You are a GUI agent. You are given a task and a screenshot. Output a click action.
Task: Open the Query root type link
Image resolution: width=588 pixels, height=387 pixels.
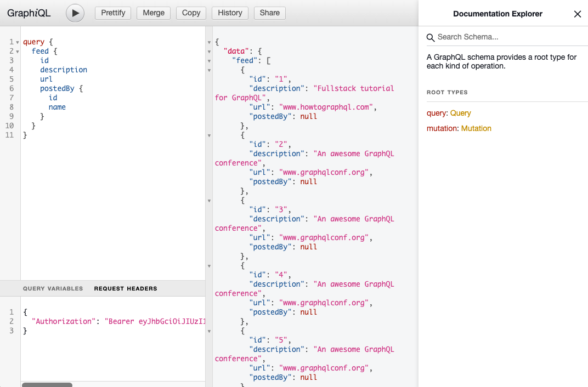pos(460,113)
